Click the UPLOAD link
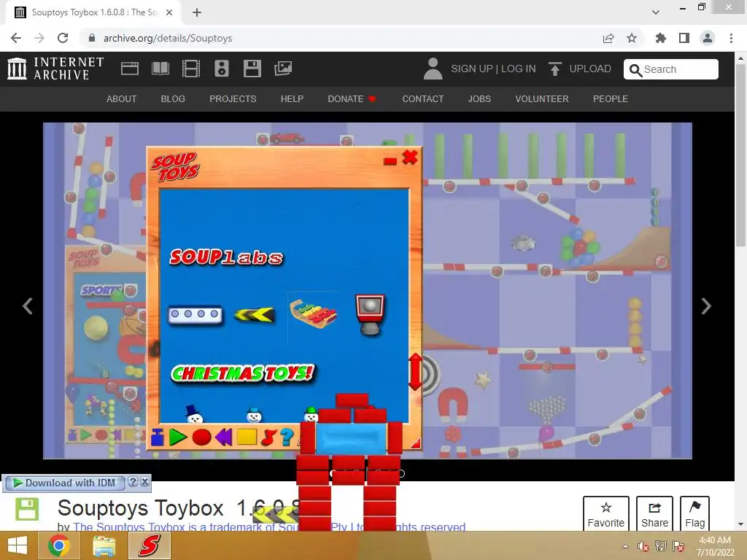Screen dimensions: 747x560 click(580, 69)
